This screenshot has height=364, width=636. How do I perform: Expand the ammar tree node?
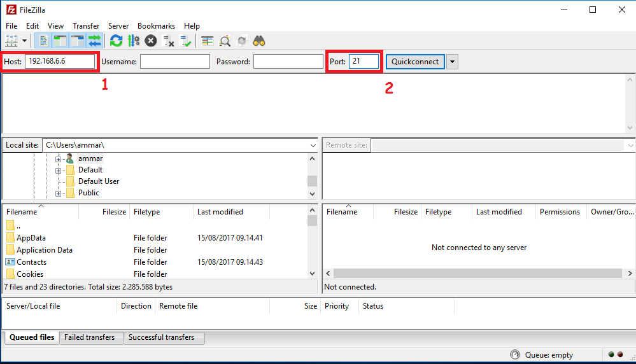click(59, 159)
